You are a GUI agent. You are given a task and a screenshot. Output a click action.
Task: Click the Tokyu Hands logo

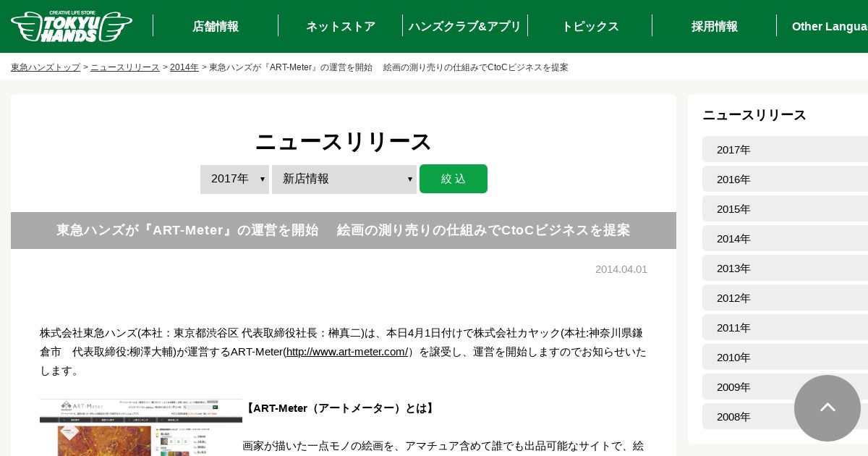point(72,26)
